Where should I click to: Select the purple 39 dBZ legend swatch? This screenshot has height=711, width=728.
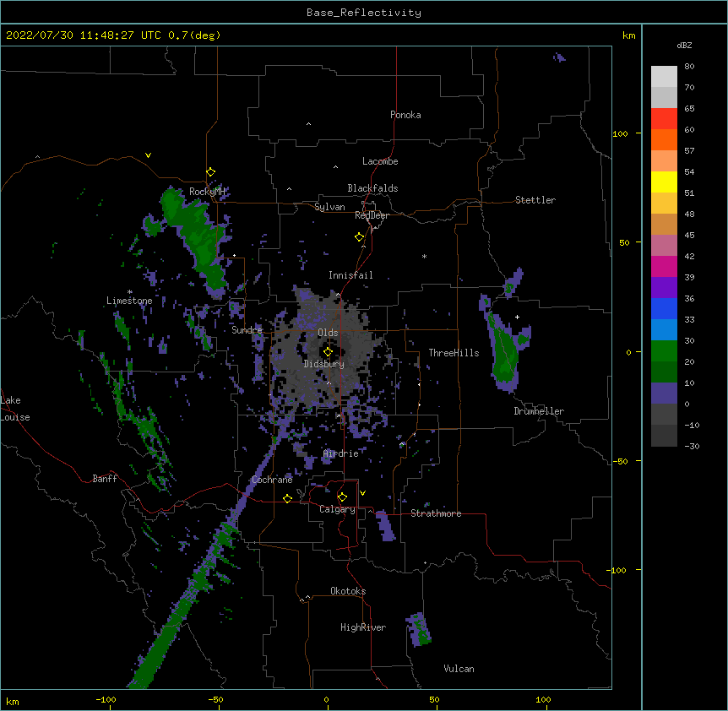point(664,287)
